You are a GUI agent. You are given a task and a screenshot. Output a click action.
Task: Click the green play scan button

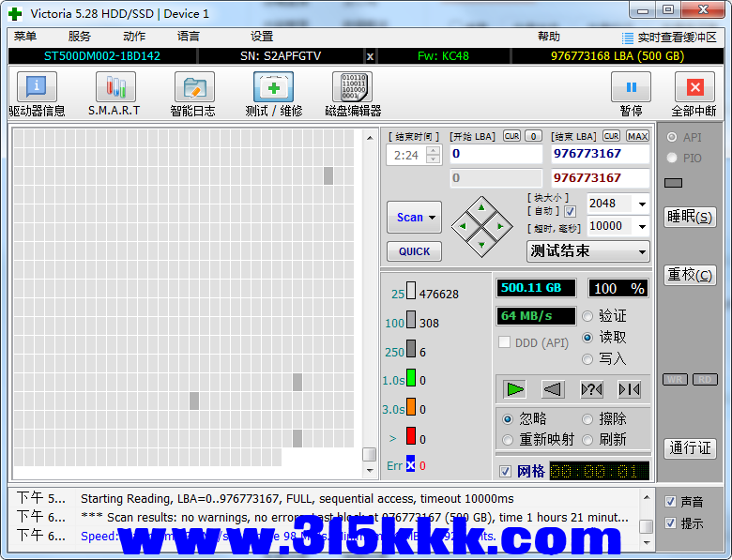pyautogui.click(x=515, y=389)
